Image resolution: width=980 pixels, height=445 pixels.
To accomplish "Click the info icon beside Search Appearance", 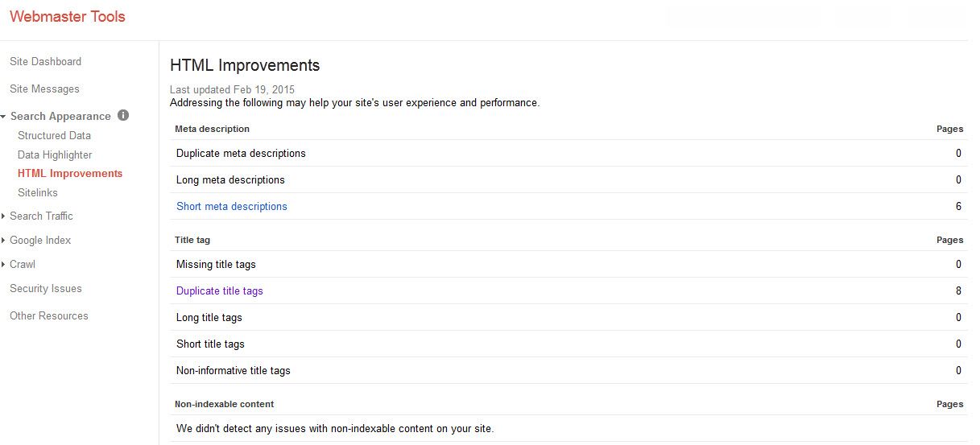I will [123, 115].
